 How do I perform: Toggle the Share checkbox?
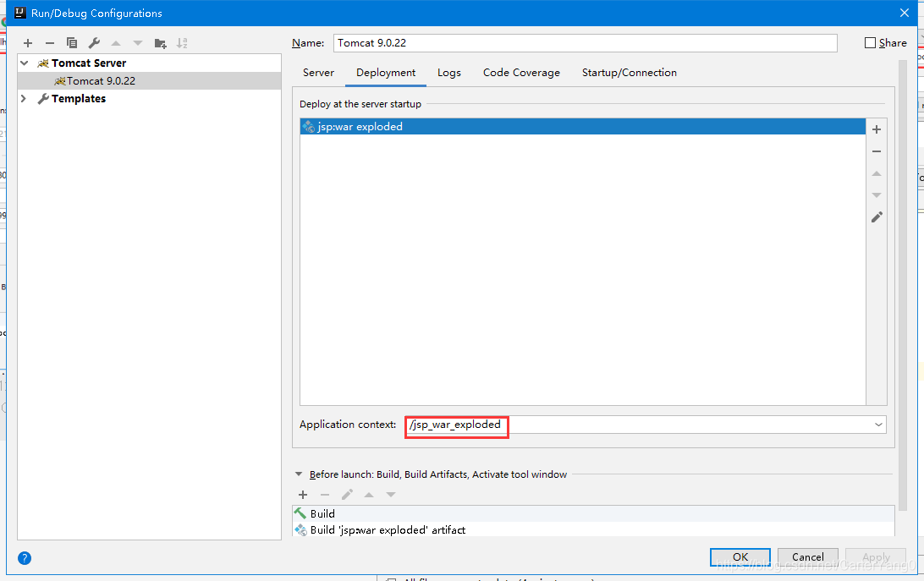point(870,43)
